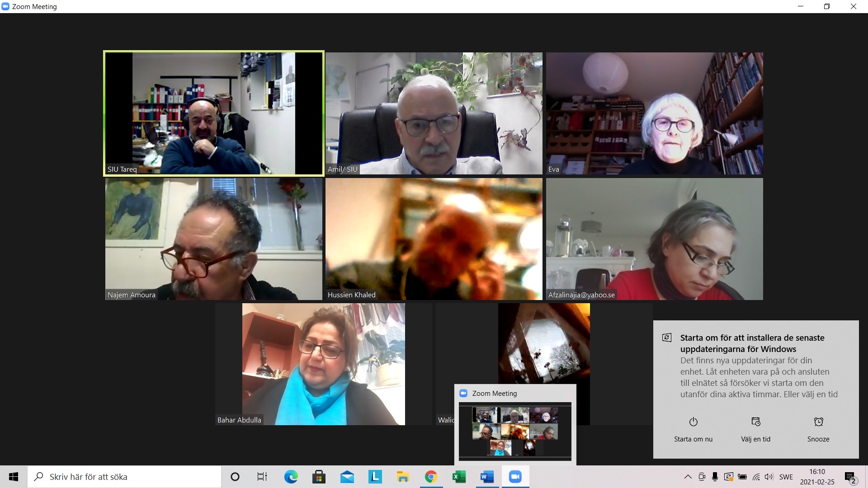This screenshot has width=868, height=488.
Task: Select Bahar Abdulla's video tile
Action: [324, 364]
